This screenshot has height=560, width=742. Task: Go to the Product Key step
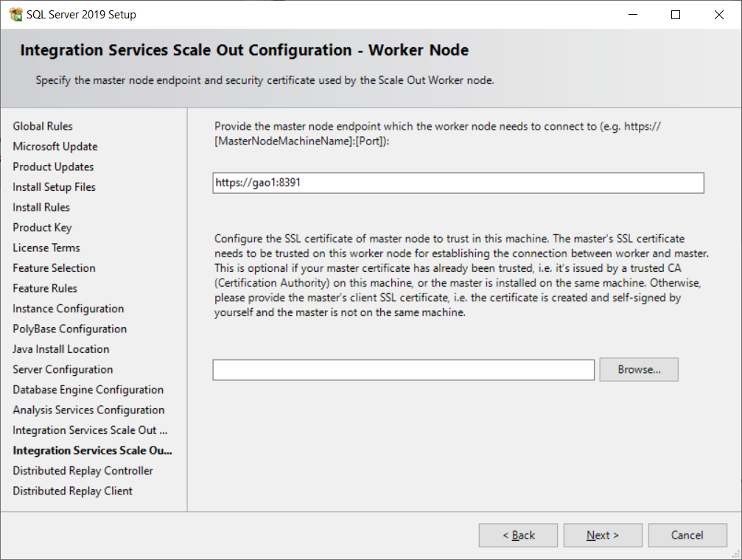pyautogui.click(x=42, y=227)
